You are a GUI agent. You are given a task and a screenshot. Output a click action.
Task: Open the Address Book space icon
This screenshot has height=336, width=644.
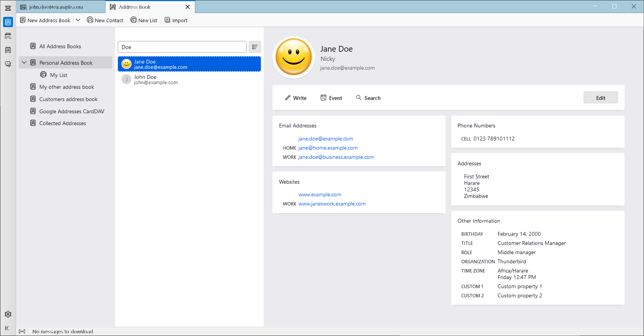click(x=8, y=22)
